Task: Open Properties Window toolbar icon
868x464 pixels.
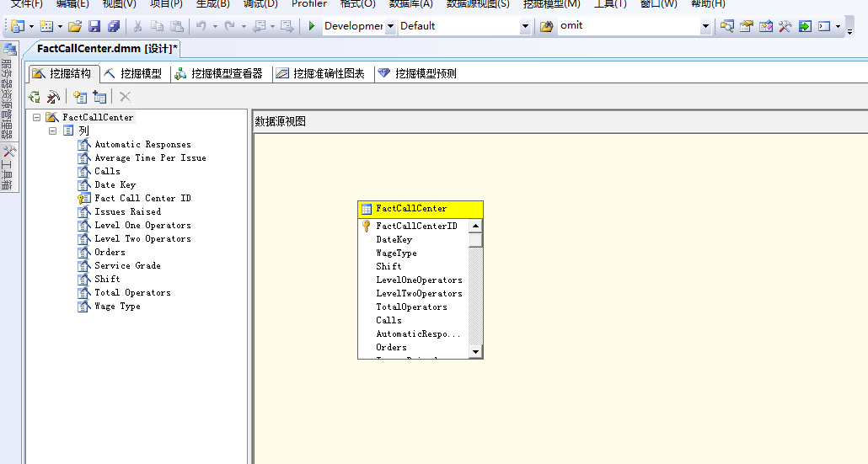Action: click(x=746, y=26)
